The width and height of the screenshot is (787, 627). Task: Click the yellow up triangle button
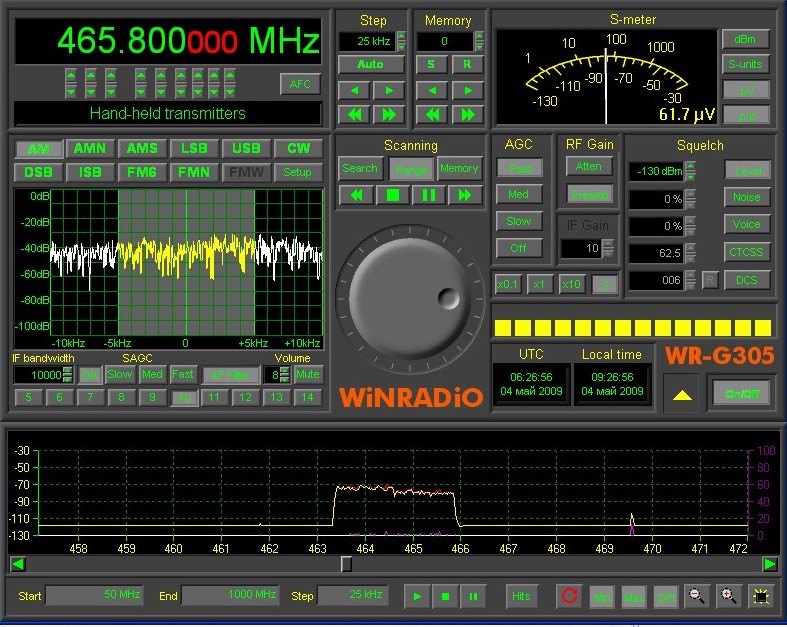click(682, 395)
